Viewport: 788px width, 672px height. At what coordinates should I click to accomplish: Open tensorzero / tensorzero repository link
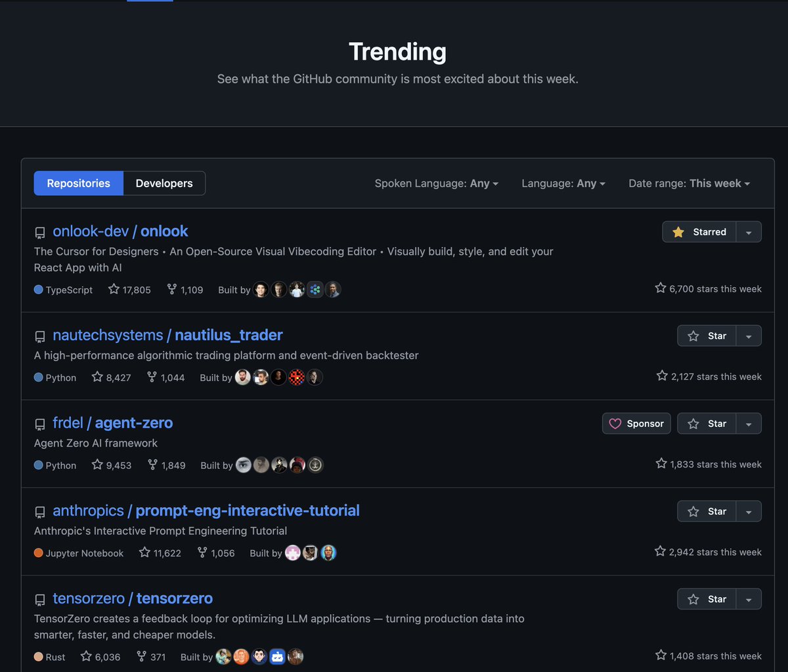(133, 598)
